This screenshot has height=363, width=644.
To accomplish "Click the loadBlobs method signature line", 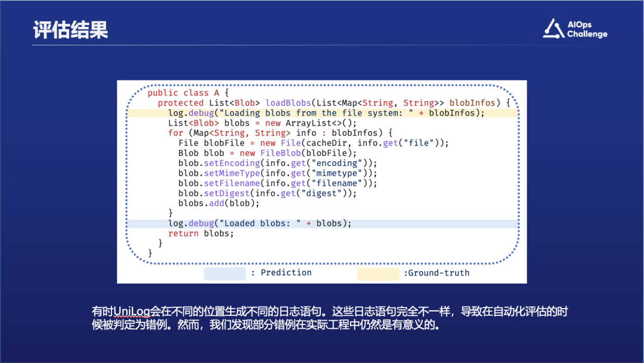I will [x=334, y=103].
